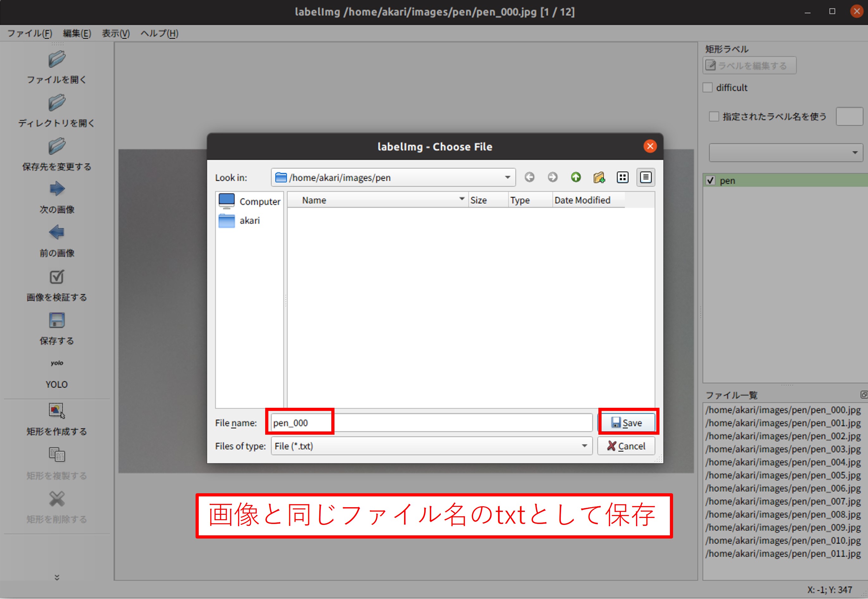Expand the Look in path dropdown
Screen dimensions: 868x599
click(x=507, y=178)
